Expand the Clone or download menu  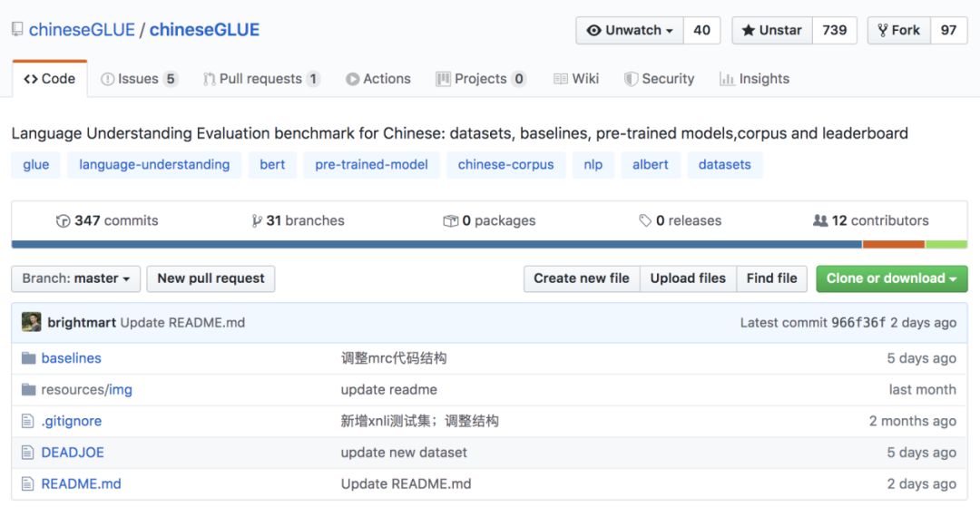[891, 278]
